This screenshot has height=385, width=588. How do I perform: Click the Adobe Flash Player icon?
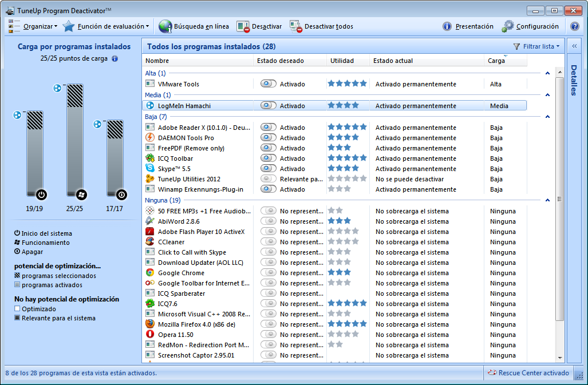(x=150, y=232)
